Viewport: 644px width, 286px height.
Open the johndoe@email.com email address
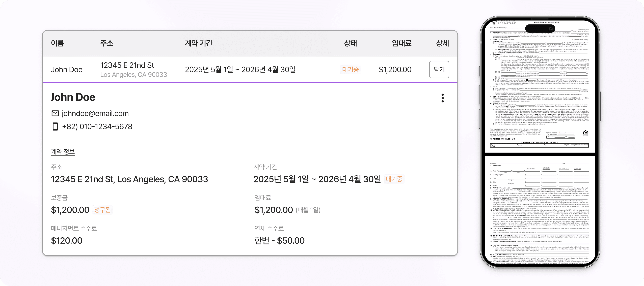pos(95,113)
